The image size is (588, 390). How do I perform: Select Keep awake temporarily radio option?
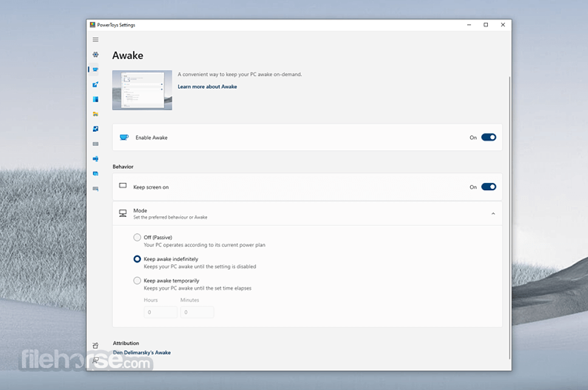(x=137, y=281)
